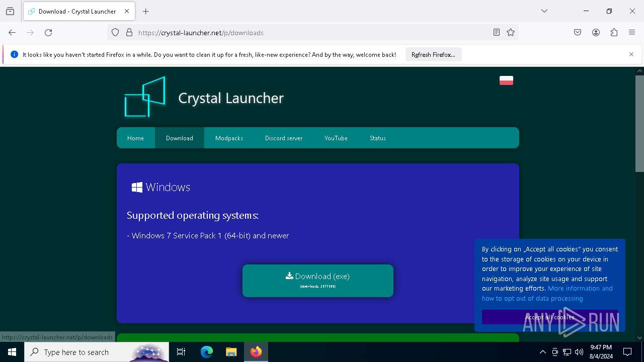Screen dimensions: 644x362
Task: Open the taskbar clock and date
Action: 601,352
